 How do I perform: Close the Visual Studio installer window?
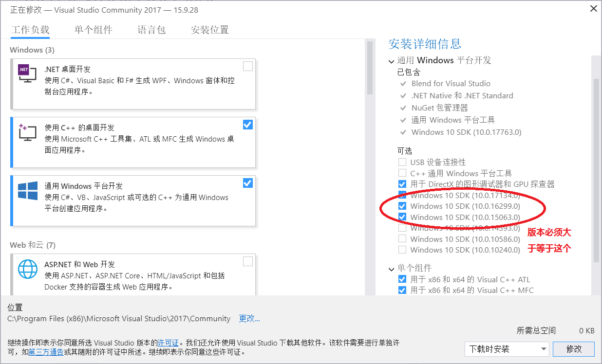coord(593,8)
